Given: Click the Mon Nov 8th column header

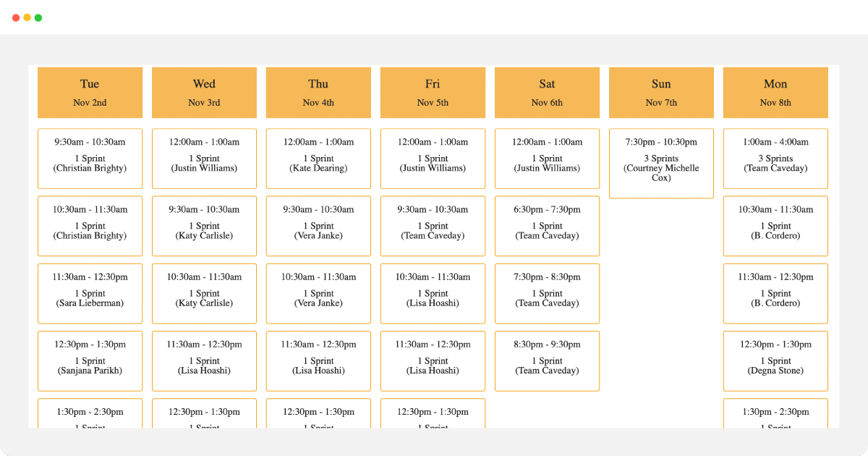Looking at the screenshot, I should point(775,92).
